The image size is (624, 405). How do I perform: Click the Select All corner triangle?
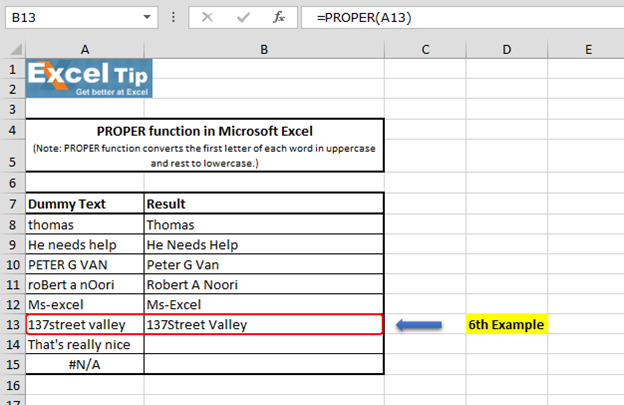point(16,50)
